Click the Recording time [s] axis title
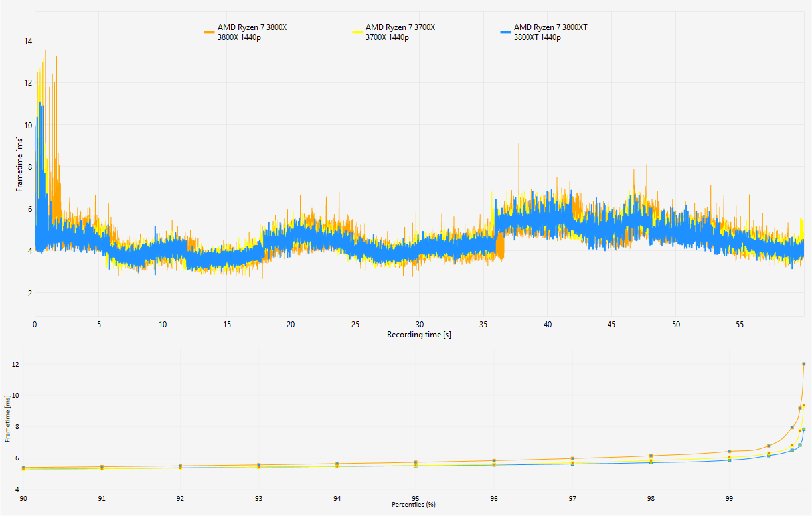 (419, 335)
